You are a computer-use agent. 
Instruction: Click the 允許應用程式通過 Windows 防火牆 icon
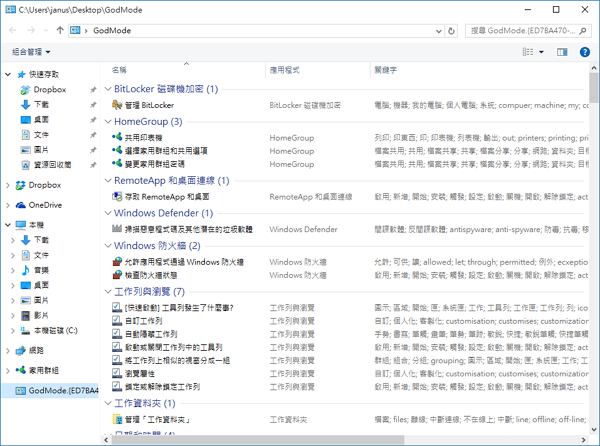pyautogui.click(x=117, y=262)
